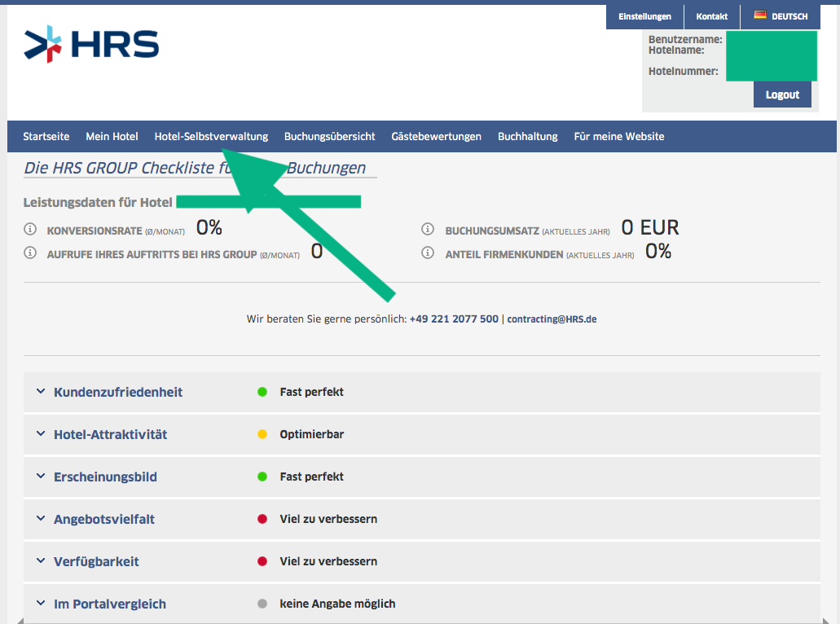
Task: Open info icon beside Konversionsrate
Action: click(30, 229)
